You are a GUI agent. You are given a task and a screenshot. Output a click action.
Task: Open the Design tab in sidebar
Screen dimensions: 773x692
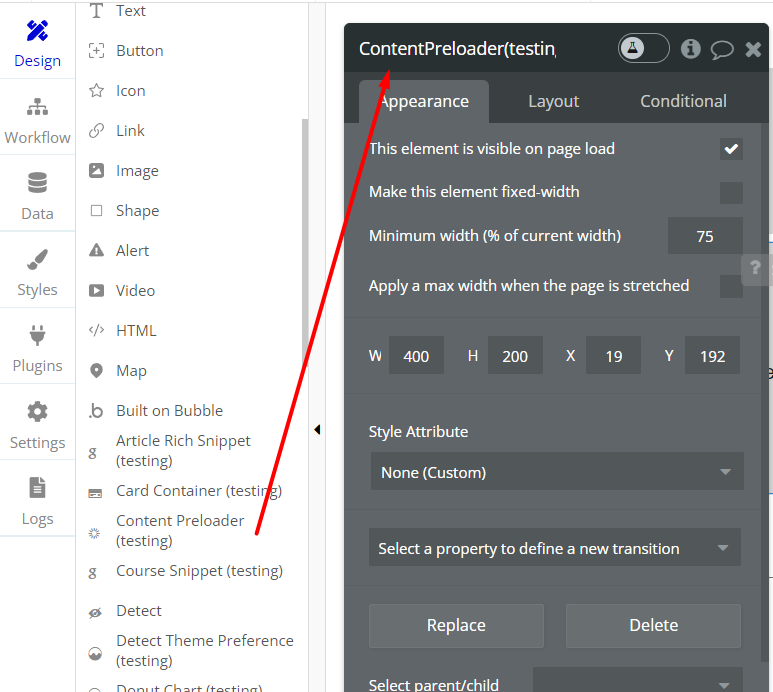37,44
